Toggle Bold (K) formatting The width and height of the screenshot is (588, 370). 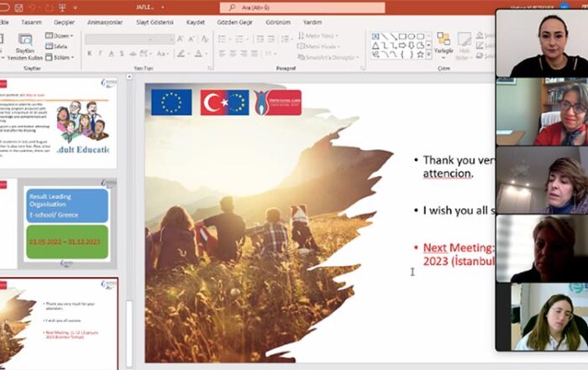(x=89, y=54)
